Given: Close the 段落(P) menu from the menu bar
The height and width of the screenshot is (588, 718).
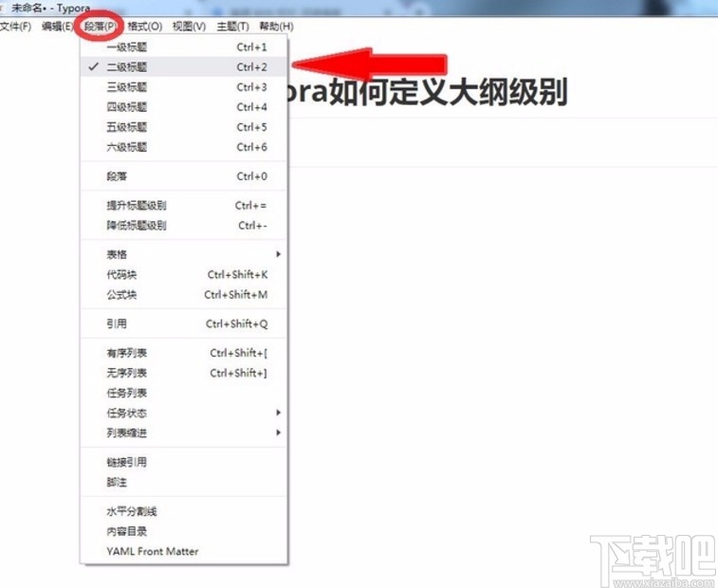Looking at the screenshot, I should pyautogui.click(x=101, y=27).
